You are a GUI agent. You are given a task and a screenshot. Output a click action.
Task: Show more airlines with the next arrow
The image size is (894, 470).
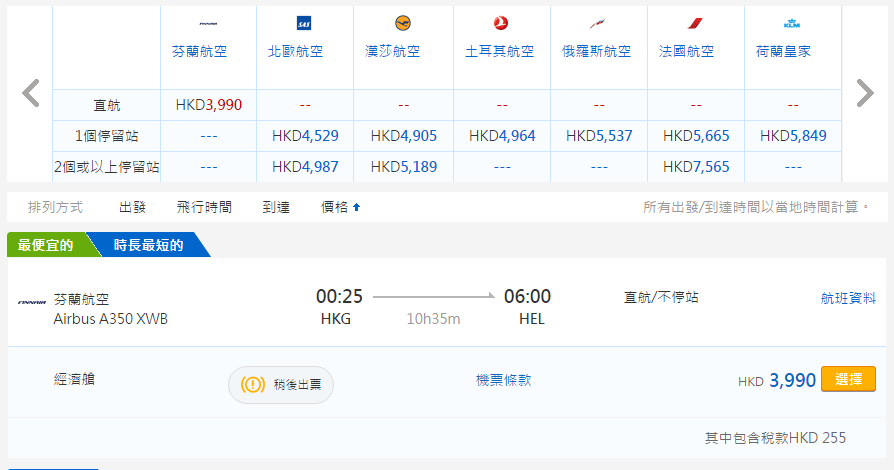pos(864,93)
